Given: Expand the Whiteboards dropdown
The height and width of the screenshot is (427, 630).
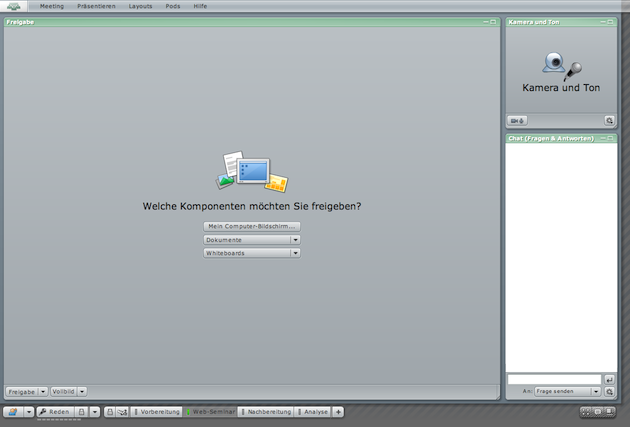Looking at the screenshot, I should coord(295,253).
